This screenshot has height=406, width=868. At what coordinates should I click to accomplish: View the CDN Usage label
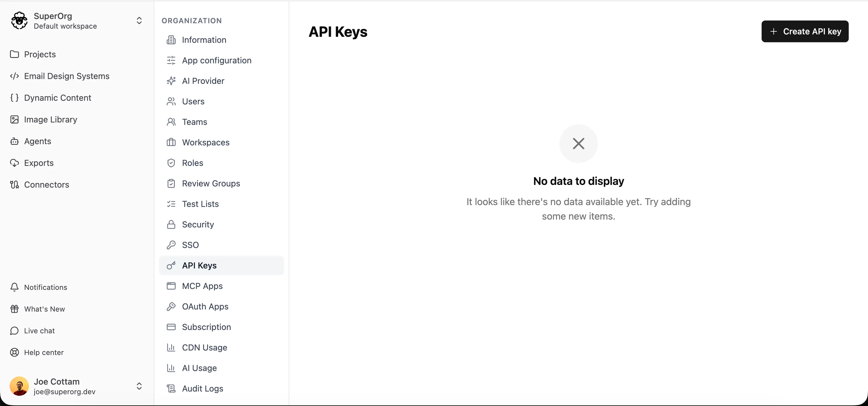point(205,348)
